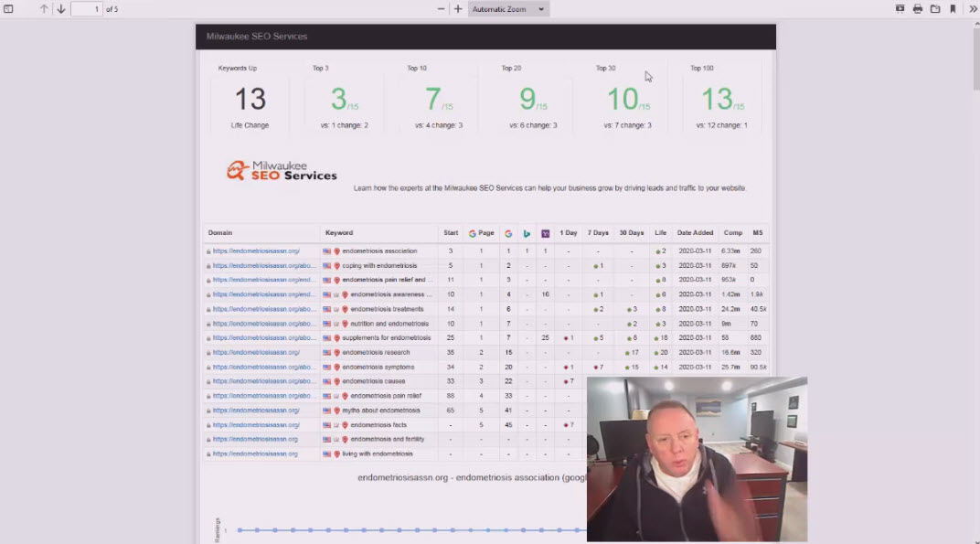The width and height of the screenshot is (980, 544).
Task: Click the Keyword column header
Action: coord(339,233)
